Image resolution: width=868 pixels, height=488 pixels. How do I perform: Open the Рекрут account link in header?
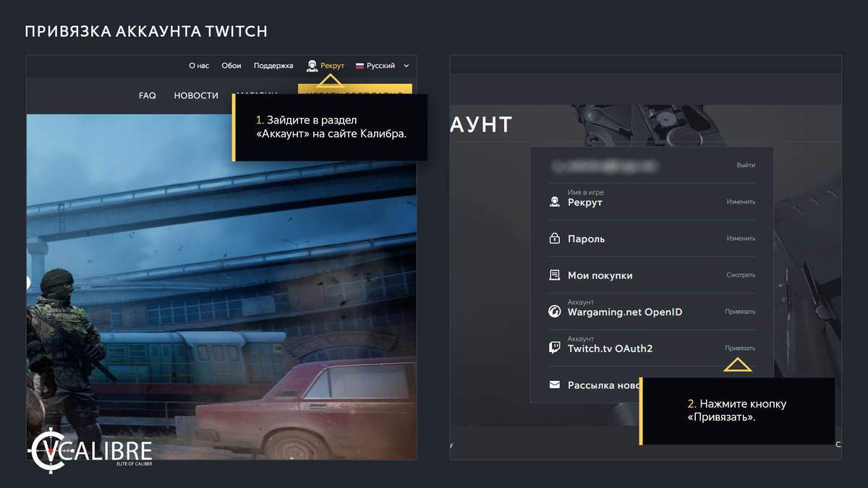(333, 66)
